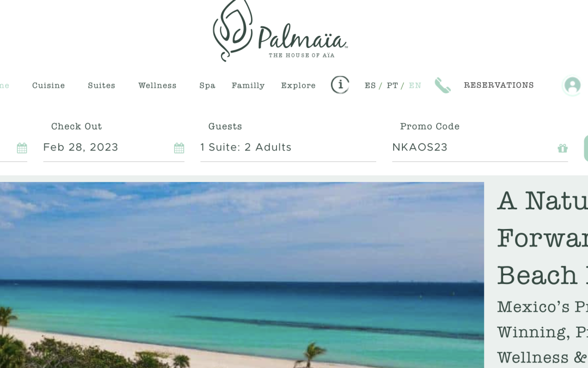Open the user account avatar icon
The height and width of the screenshot is (368, 588).
572,85
